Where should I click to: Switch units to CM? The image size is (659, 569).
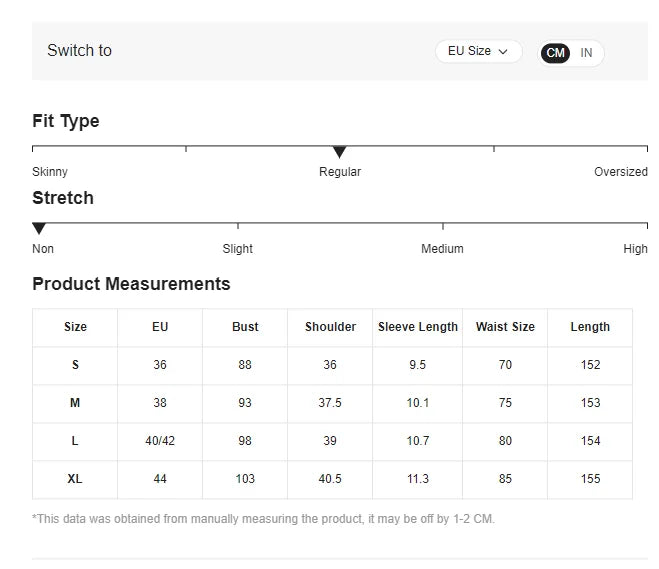pyautogui.click(x=556, y=53)
